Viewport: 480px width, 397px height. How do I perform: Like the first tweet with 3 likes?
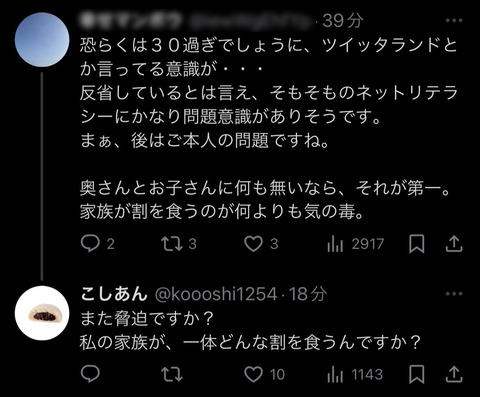[261, 244]
